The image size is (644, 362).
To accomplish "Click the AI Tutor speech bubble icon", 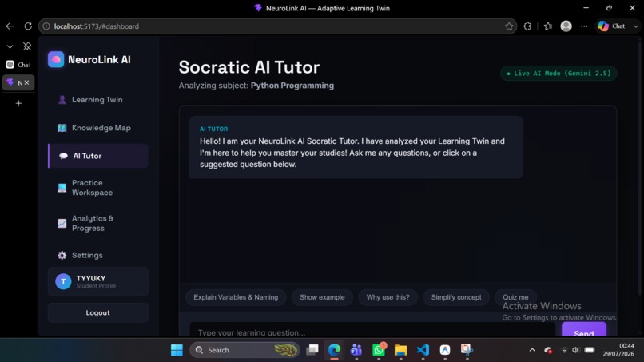I will pyautogui.click(x=63, y=156).
